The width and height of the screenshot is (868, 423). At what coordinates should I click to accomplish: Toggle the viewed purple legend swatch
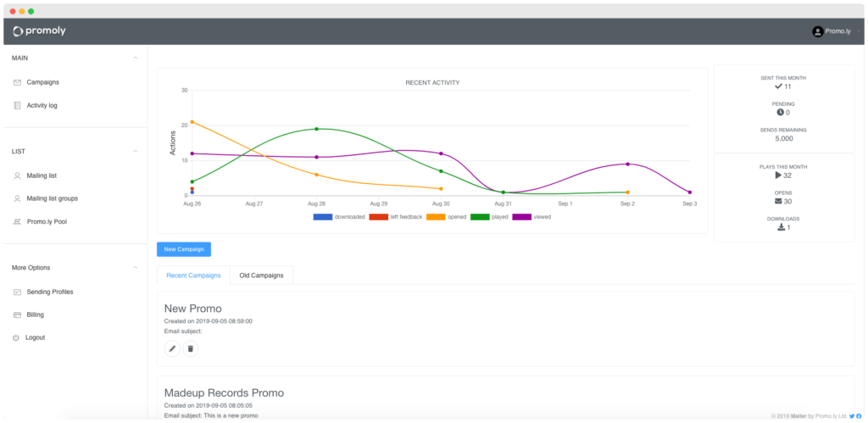(522, 217)
